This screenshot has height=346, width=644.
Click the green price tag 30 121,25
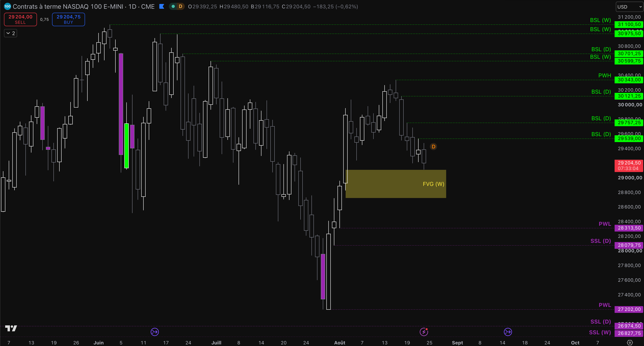coord(629,96)
